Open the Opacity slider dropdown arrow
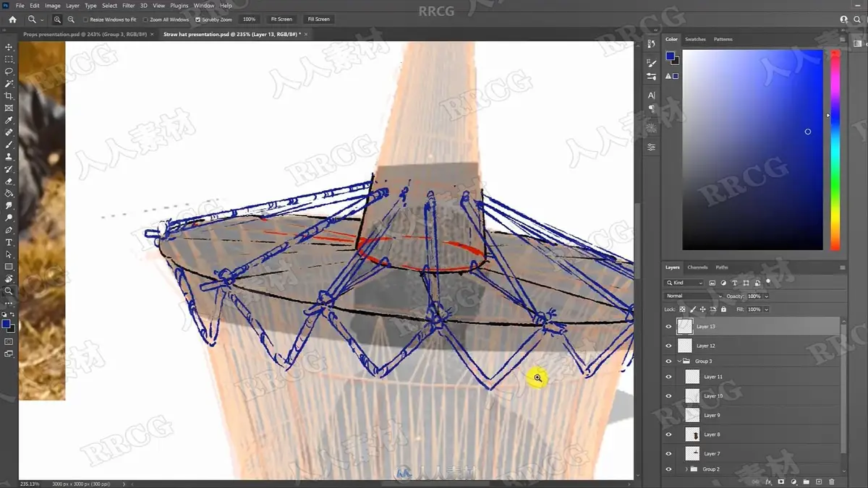Image resolution: width=868 pixels, height=488 pixels. (766, 296)
